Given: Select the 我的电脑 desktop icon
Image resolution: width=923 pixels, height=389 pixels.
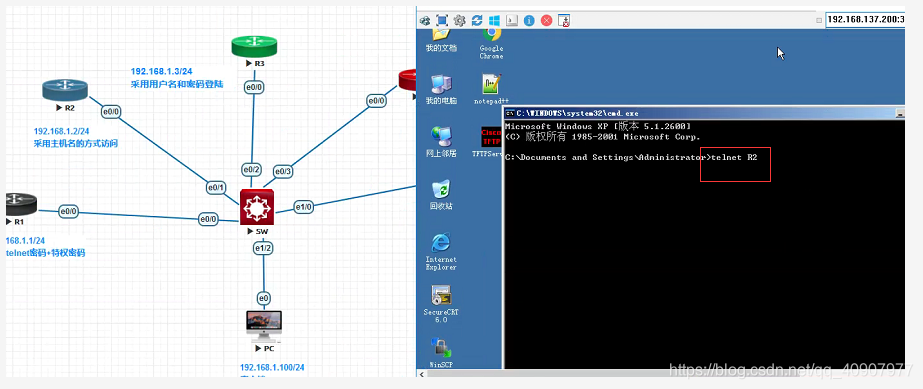Looking at the screenshot, I should click(x=441, y=89).
